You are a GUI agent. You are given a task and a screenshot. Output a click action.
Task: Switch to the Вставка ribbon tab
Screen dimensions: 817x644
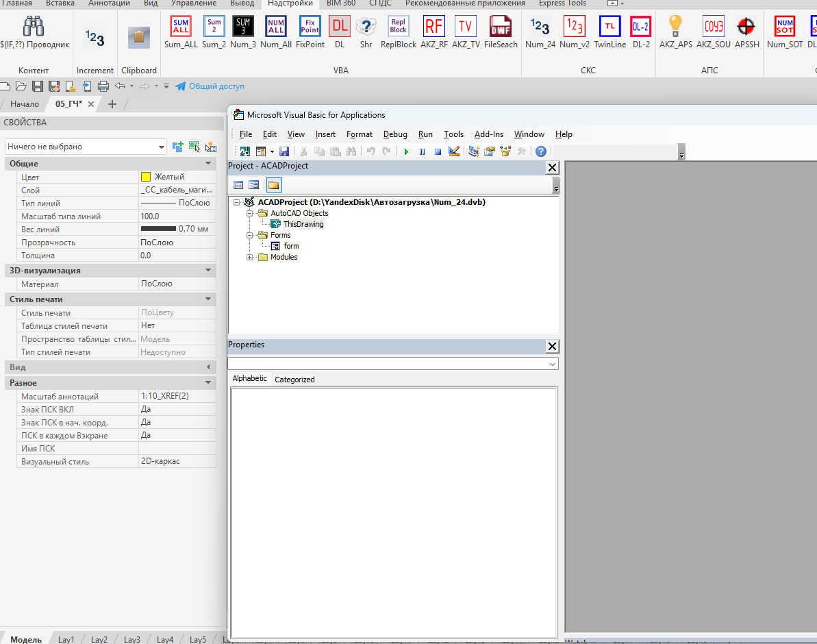click(60, 3)
